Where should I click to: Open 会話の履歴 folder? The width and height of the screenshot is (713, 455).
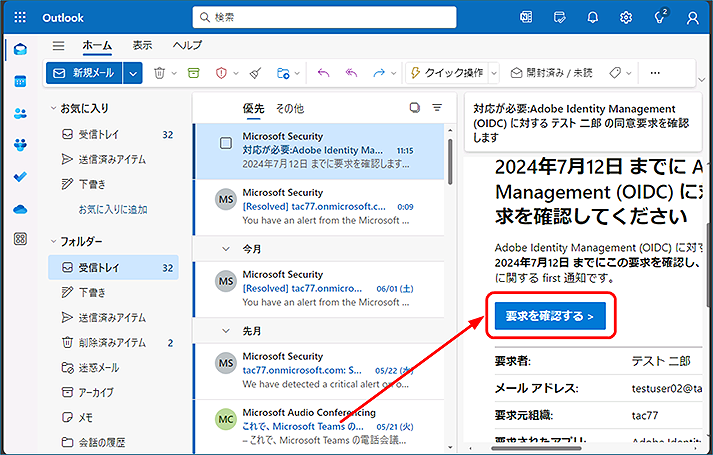[113, 442]
